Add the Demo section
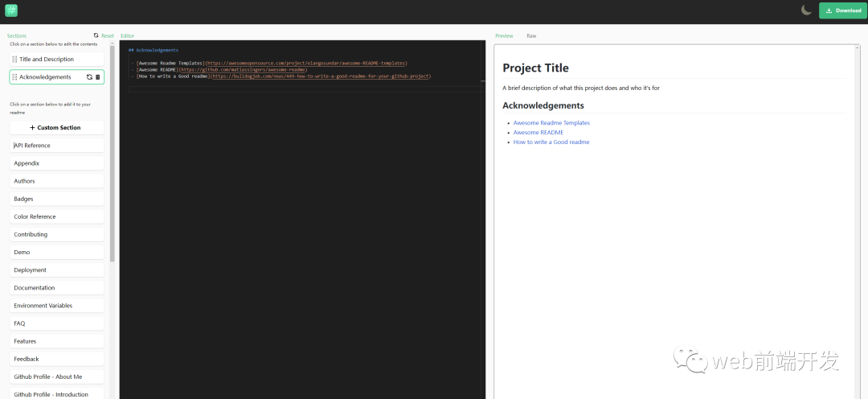Viewport: 868px width, 399px height. [x=56, y=252]
